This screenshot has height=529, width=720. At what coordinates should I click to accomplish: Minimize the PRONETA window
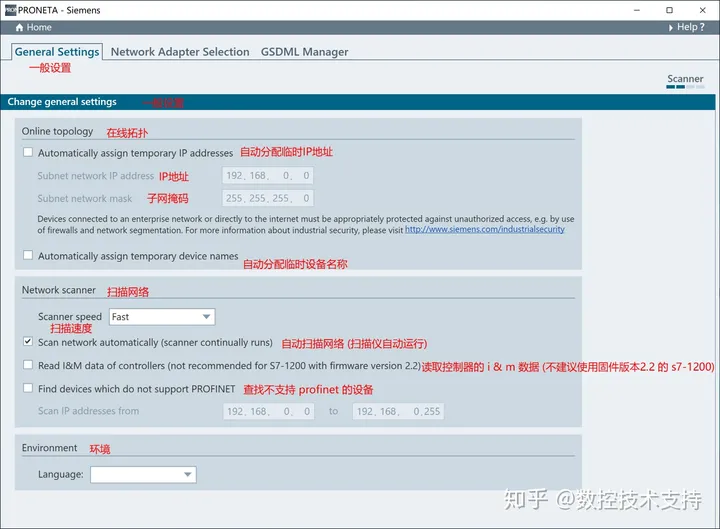coord(637,10)
